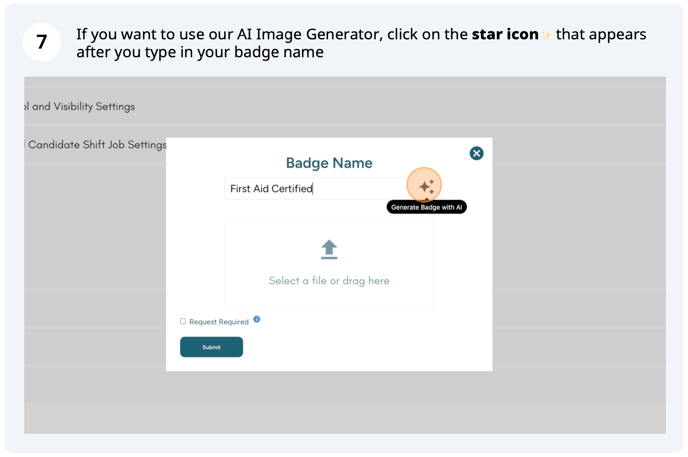Enable the Request Required checkbox

pos(183,322)
